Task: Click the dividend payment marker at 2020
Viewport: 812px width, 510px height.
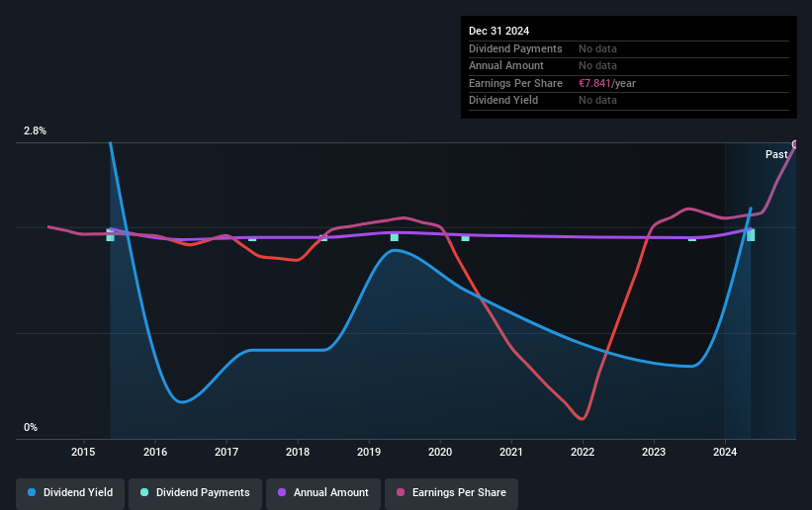Action: 466,237
